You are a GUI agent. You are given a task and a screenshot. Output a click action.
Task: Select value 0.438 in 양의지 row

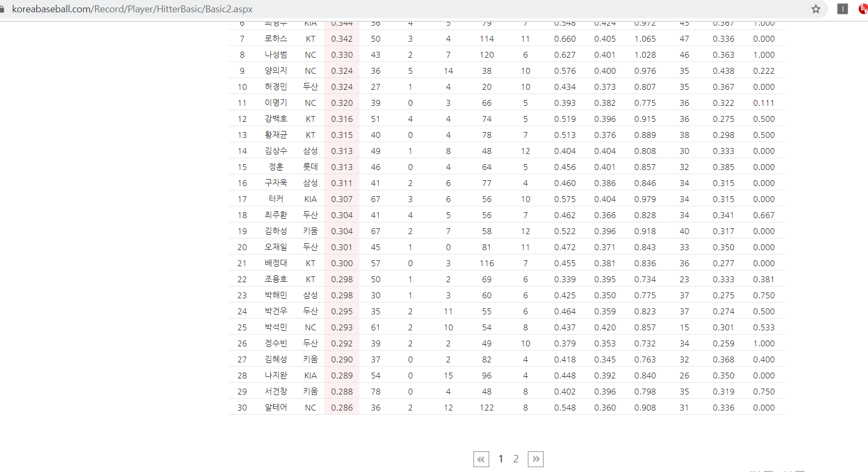coord(724,71)
